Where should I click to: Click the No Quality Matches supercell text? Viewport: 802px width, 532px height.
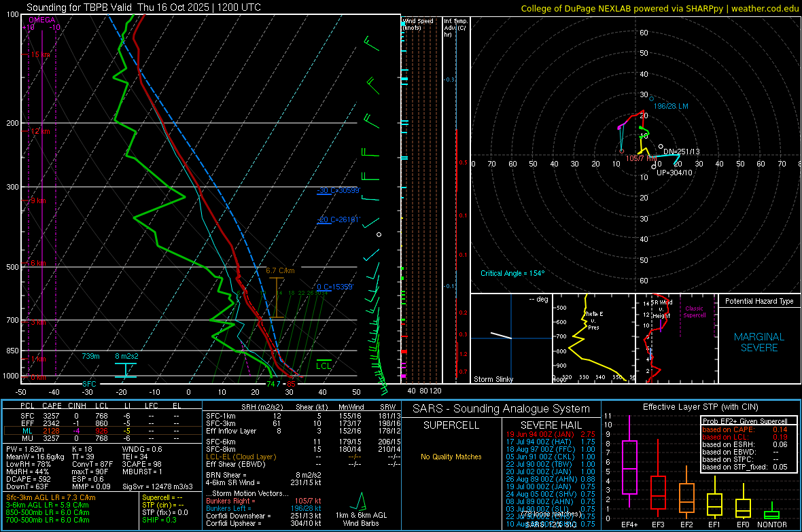pos(451,457)
